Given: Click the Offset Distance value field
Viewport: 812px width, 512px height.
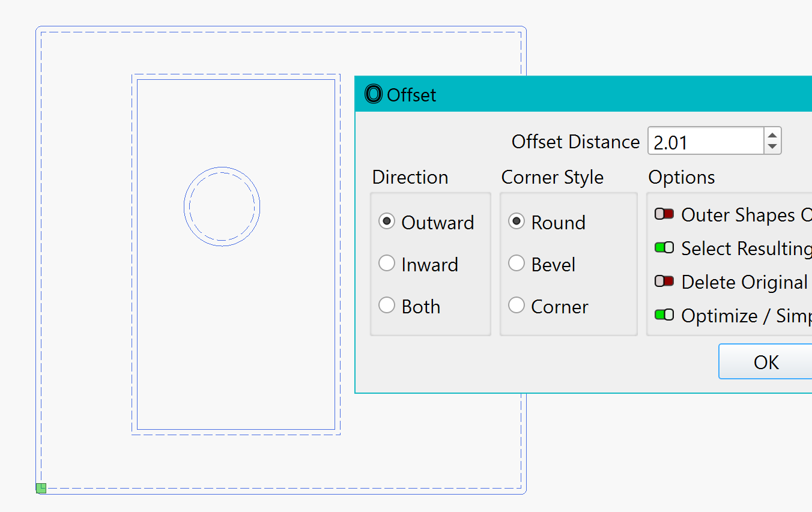Looking at the screenshot, I should pos(706,142).
